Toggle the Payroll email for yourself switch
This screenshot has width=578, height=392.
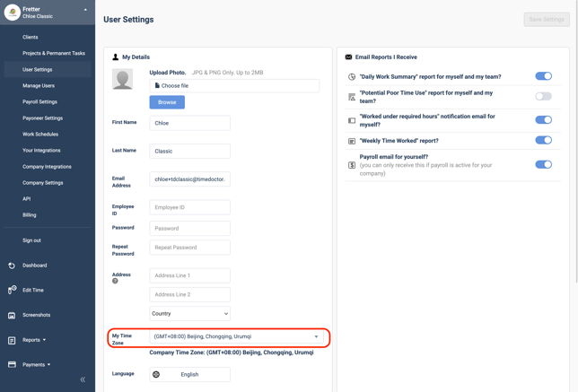pos(543,164)
